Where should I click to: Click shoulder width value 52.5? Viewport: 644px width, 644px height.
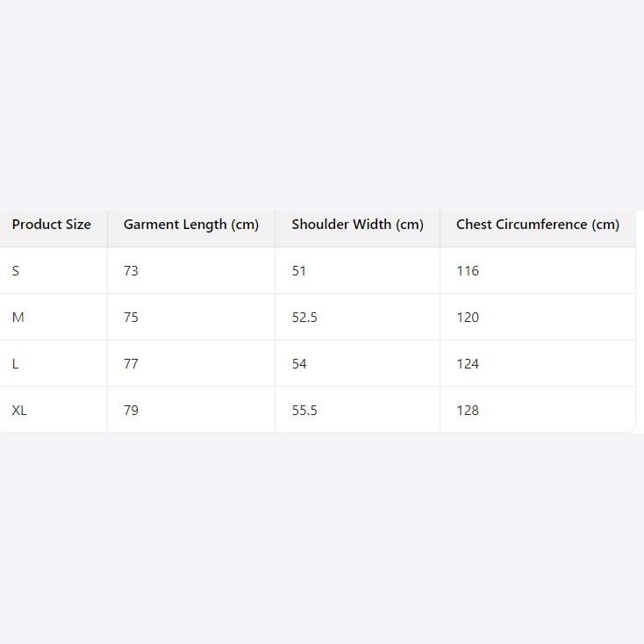tap(304, 318)
